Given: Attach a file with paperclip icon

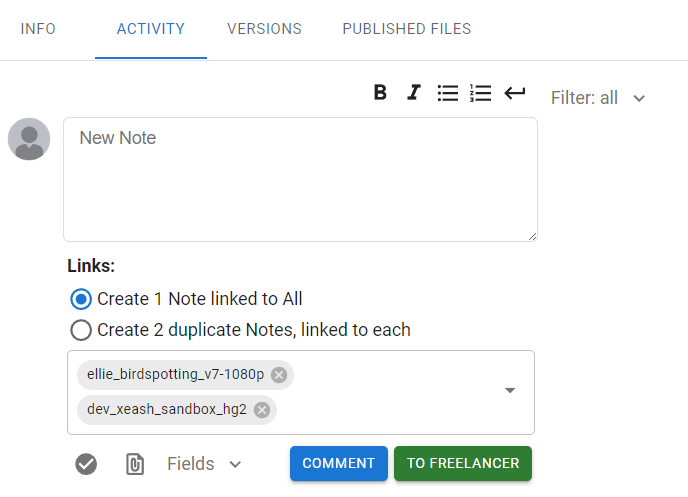Looking at the screenshot, I should [x=135, y=464].
